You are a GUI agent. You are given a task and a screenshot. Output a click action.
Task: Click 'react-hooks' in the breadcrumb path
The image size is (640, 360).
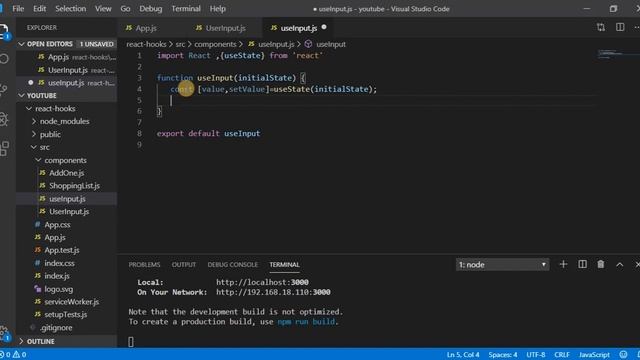tap(146, 44)
